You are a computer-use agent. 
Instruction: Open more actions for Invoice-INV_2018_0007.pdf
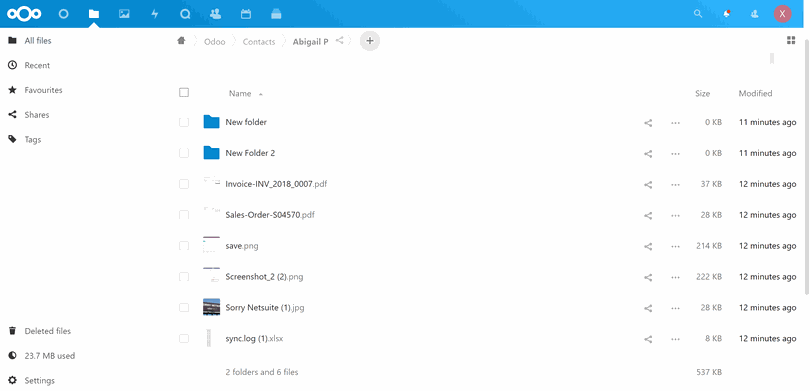tap(675, 185)
